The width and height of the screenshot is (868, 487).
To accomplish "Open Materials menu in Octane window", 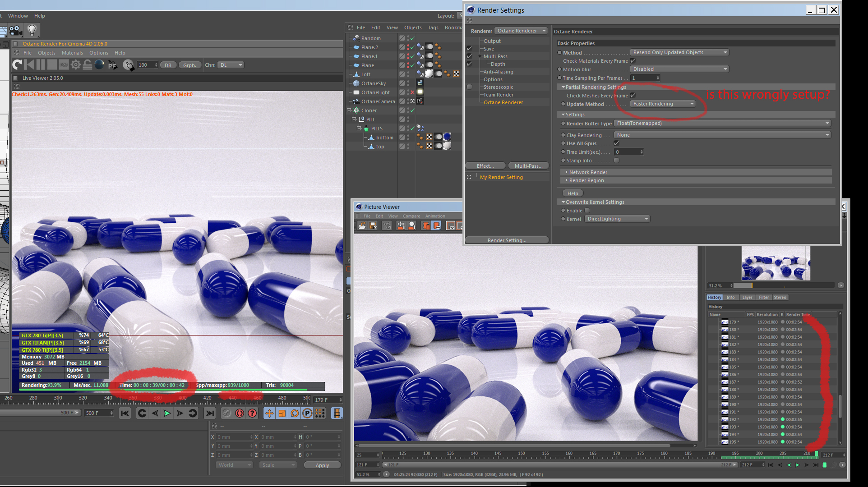I will coord(72,53).
